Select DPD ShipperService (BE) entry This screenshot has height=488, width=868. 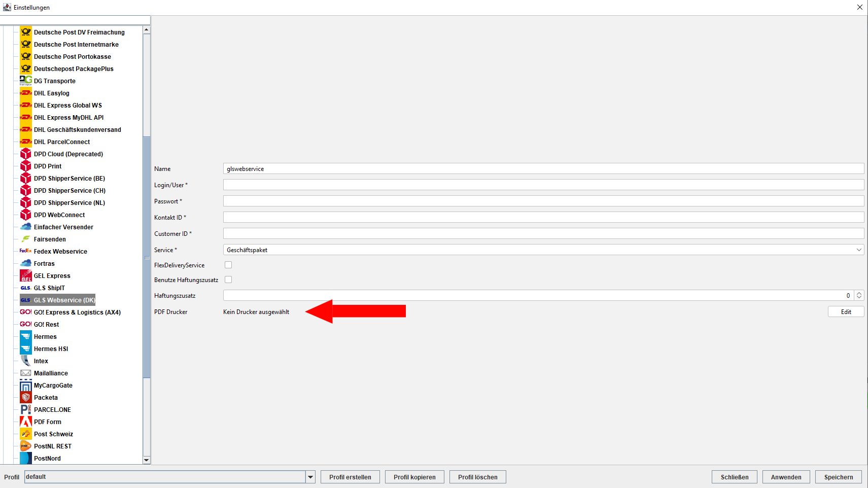tap(70, 178)
